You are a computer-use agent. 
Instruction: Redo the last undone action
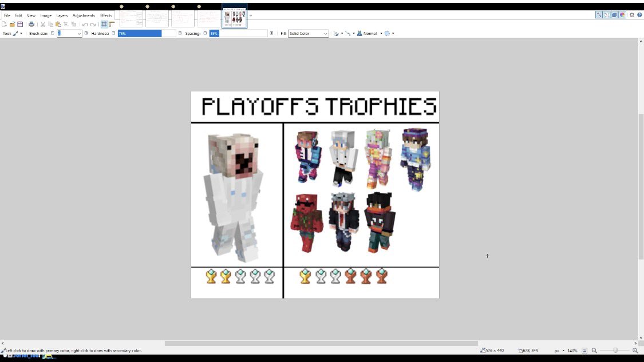[93, 24]
